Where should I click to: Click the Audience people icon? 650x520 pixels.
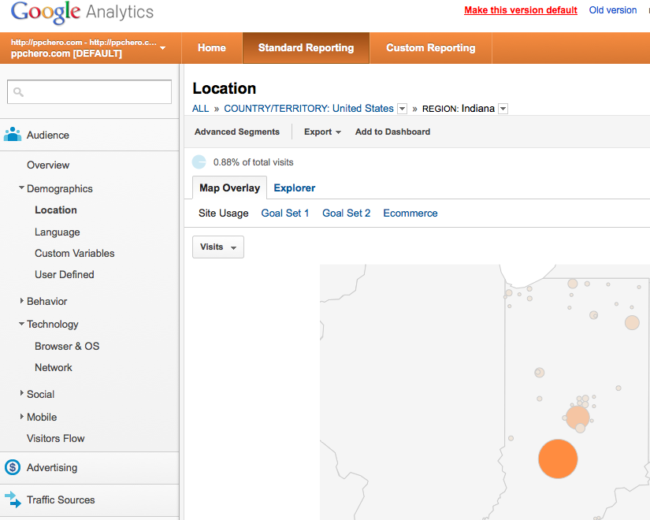(12, 134)
